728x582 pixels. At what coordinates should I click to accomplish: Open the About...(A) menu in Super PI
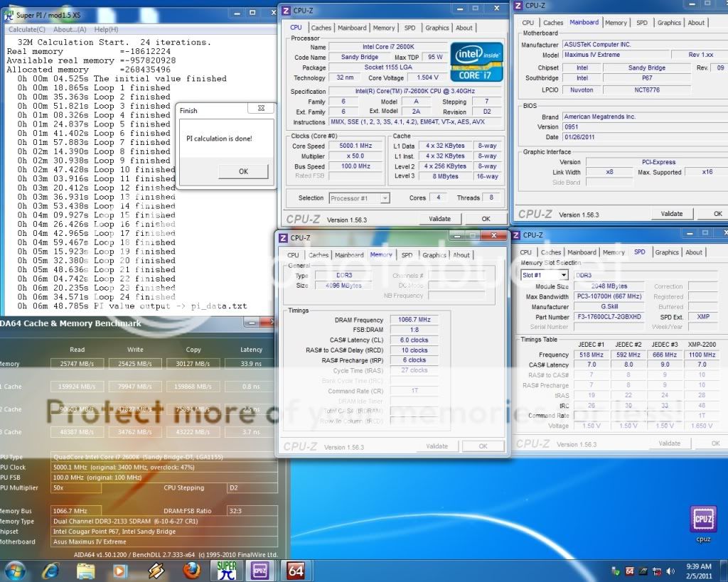pyautogui.click(x=70, y=29)
